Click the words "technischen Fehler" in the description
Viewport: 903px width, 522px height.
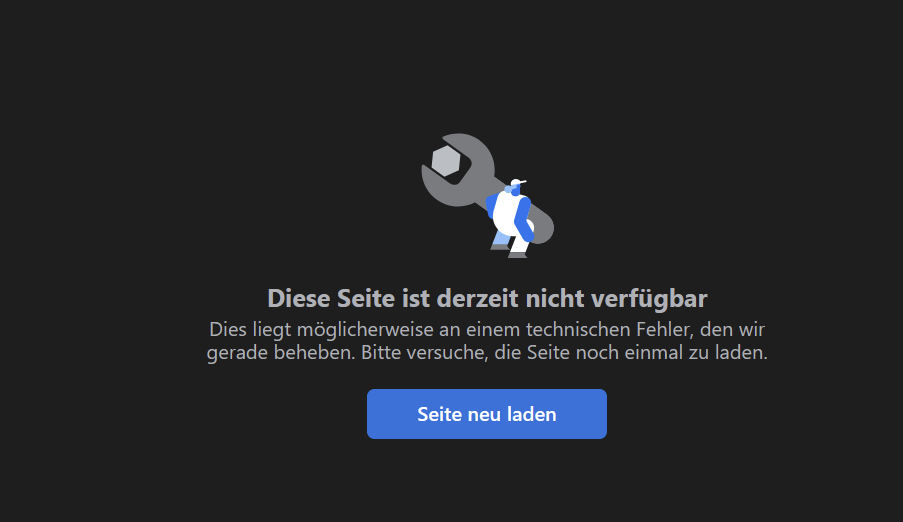coord(604,330)
